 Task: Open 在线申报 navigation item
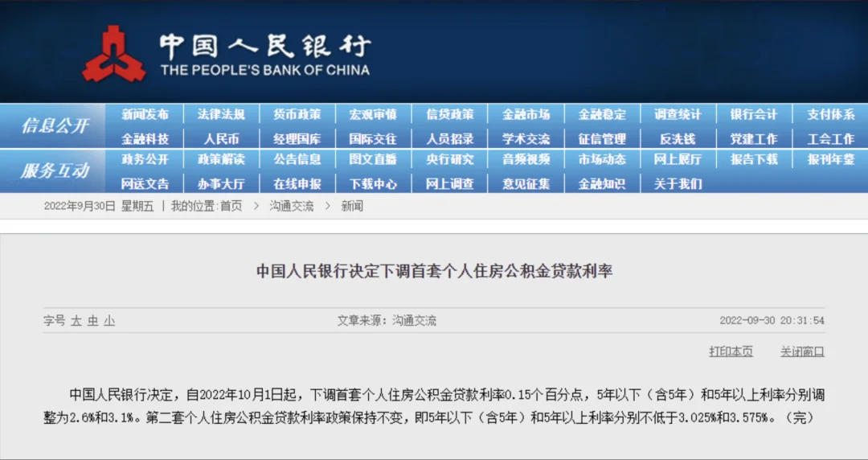(297, 183)
